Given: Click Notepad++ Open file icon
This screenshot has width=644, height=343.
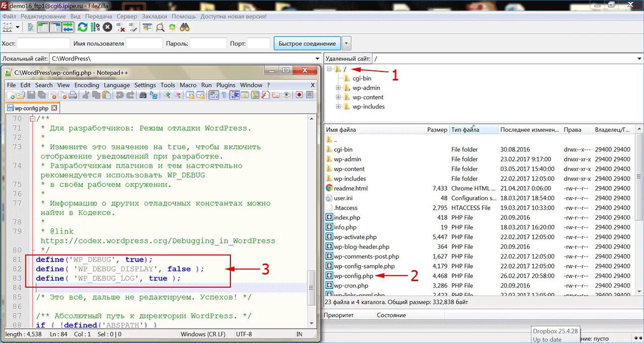Looking at the screenshot, I should (20, 95).
